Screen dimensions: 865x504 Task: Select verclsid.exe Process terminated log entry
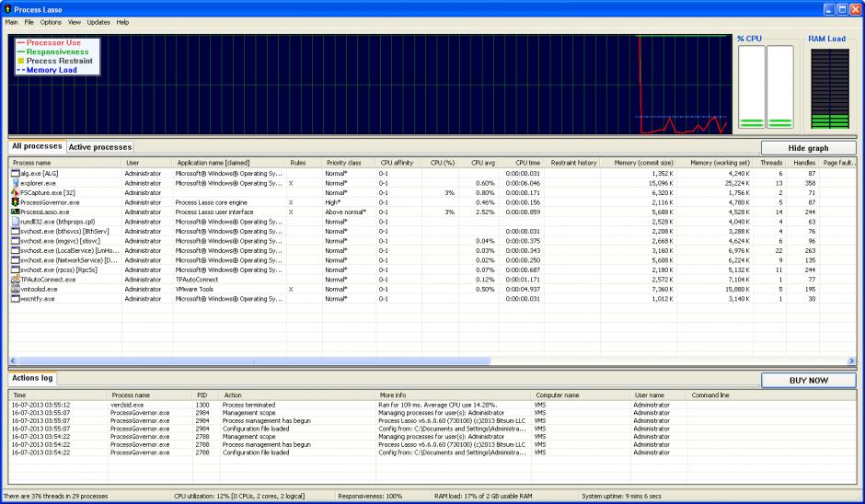coord(432,405)
